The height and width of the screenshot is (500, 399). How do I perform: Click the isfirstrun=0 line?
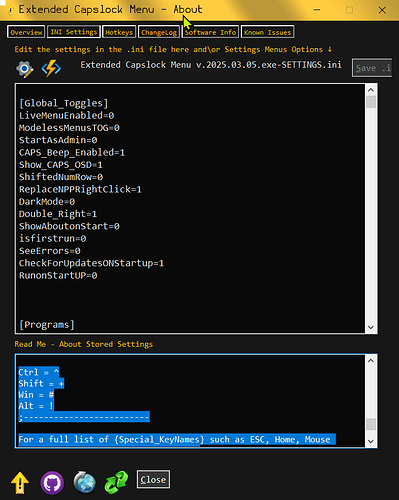point(52,239)
